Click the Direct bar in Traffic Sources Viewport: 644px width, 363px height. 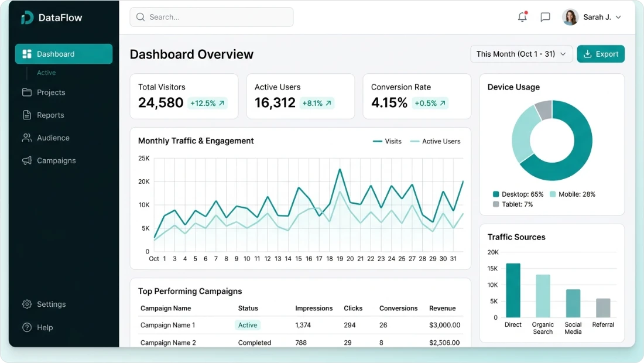click(513, 290)
